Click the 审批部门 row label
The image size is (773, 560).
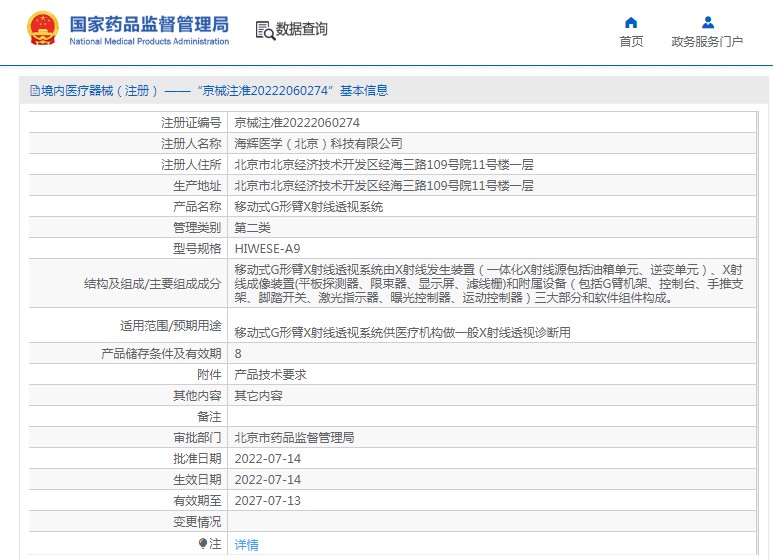pyautogui.click(x=197, y=437)
